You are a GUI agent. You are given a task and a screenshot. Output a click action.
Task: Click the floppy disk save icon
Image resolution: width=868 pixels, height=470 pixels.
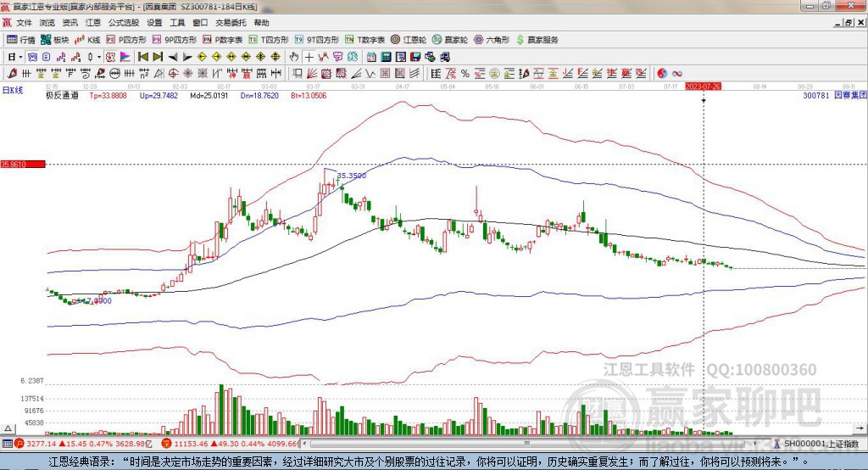point(415,57)
